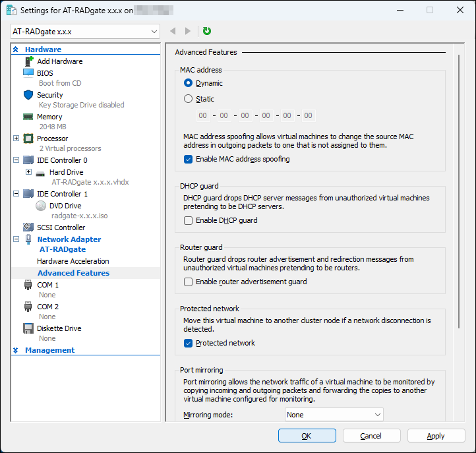The width and height of the screenshot is (476, 453).
Task: Open the Mirroring mode dropdown
Action: click(x=334, y=415)
